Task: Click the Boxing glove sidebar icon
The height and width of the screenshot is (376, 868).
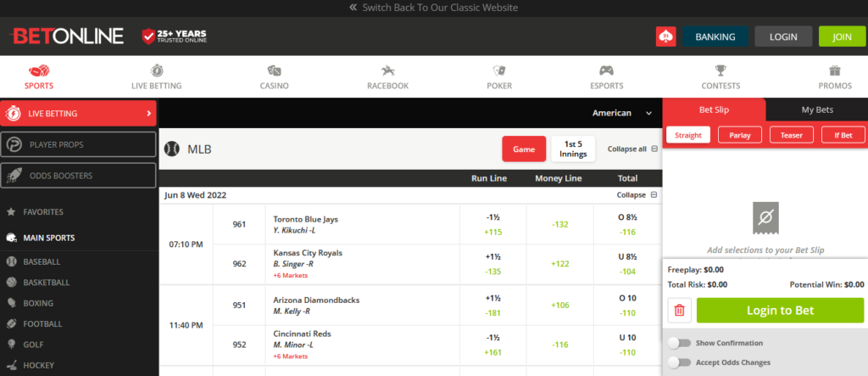Action: (11, 303)
